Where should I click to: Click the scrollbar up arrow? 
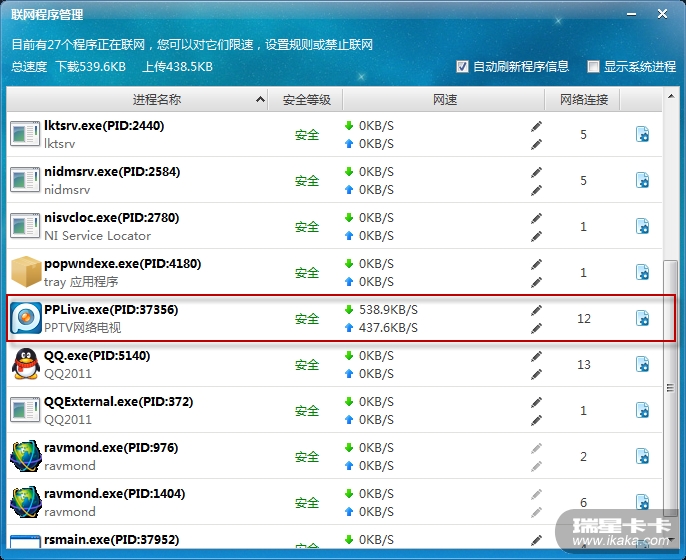[x=671, y=96]
